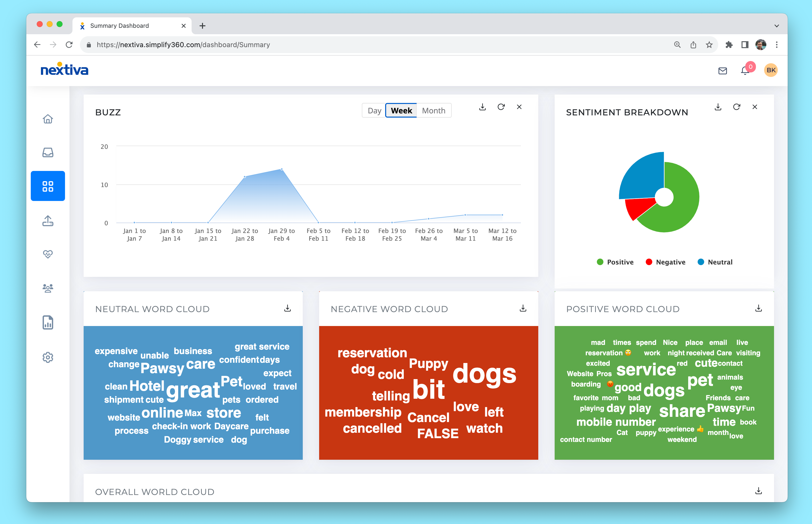This screenshot has width=812, height=524.
Task: Click the Home dashboard icon in sidebar
Action: pyautogui.click(x=47, y=118)
